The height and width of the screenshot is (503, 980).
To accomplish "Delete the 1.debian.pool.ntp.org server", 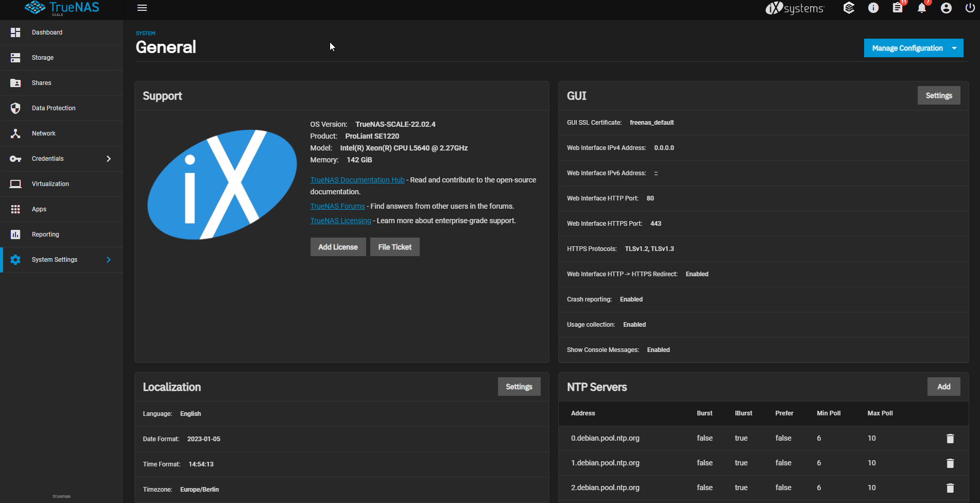I will (x=950, y=463).
